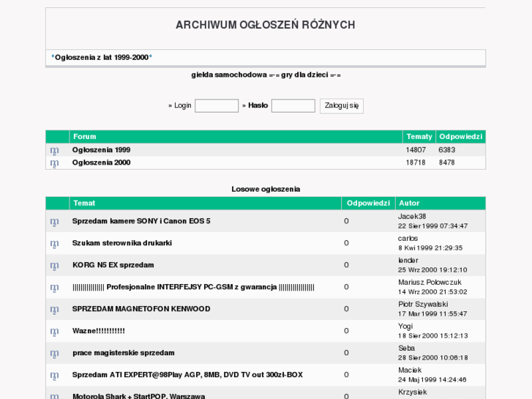The image size is (532, 399).
Task: Click icon next to Sprzedam ATI EXPERT@98Play
Action: pos(54,376)
